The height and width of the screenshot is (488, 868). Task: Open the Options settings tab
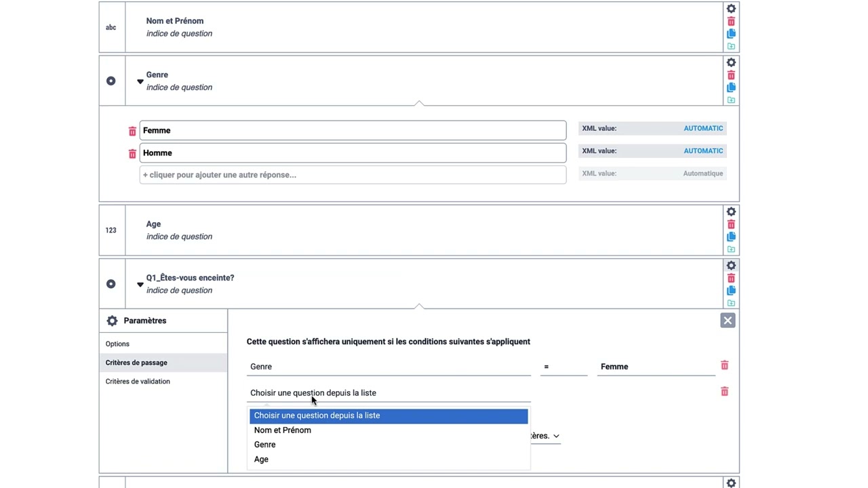[163, 344]
